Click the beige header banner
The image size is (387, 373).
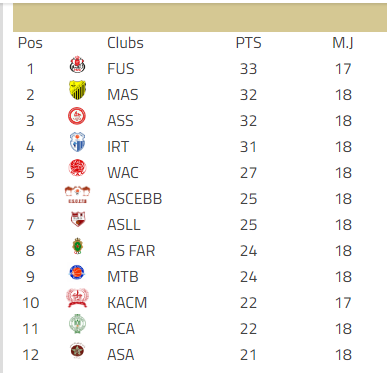click(x=200, y=18)
